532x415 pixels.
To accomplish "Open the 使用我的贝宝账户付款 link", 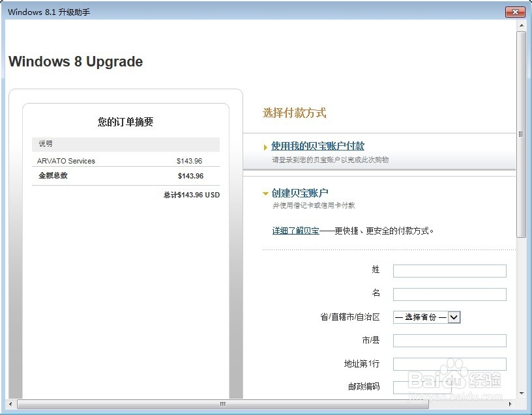I will [318, 146].
